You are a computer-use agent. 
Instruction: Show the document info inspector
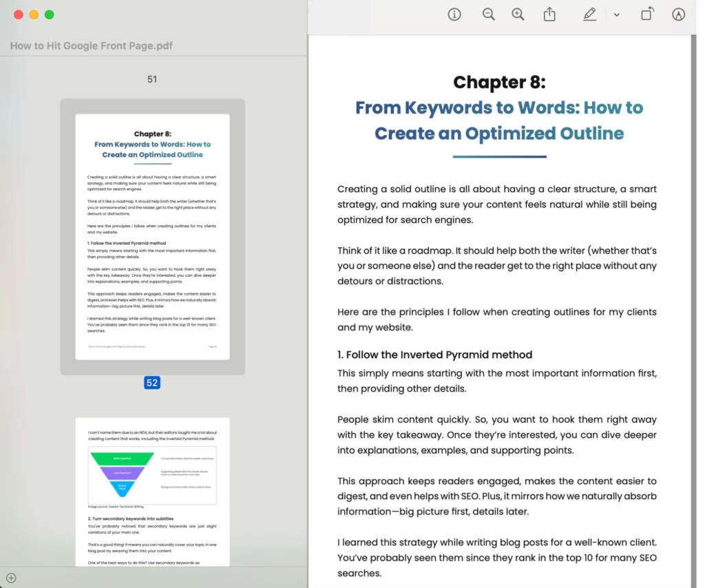[454, 14]
